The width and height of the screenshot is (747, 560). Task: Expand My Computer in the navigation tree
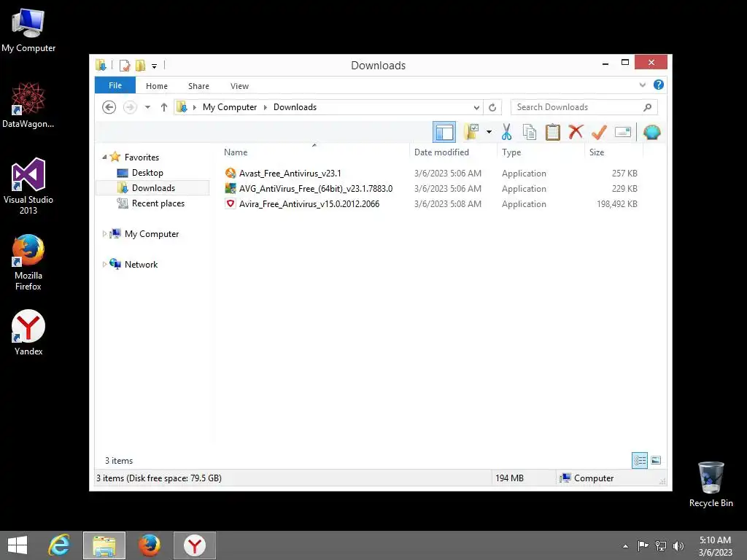tap(104, 234)
